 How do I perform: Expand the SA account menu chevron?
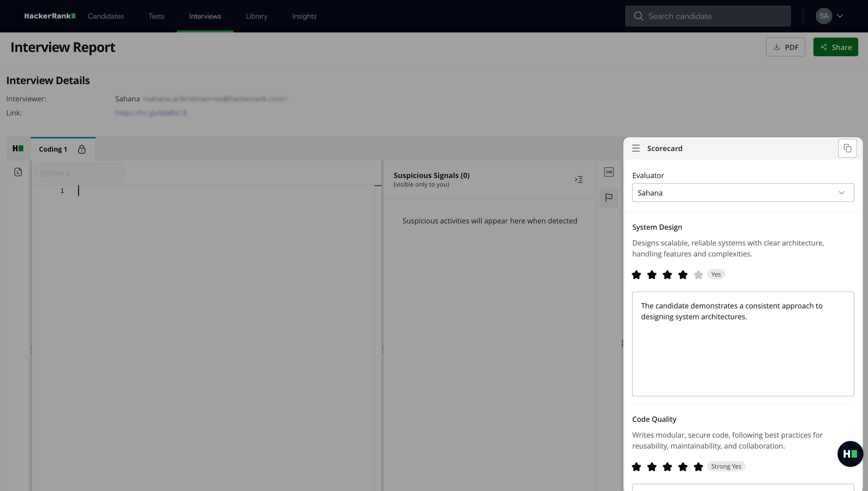(840, 16)
